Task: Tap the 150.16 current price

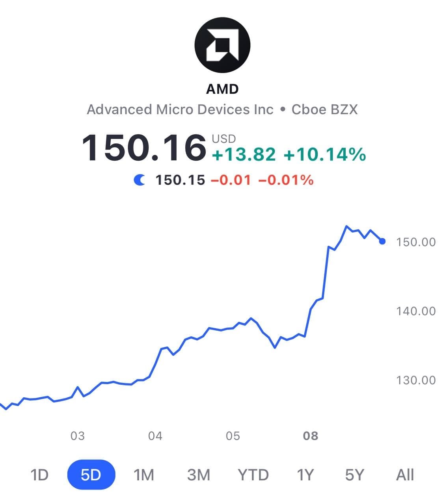Action: tap(144, 148)
